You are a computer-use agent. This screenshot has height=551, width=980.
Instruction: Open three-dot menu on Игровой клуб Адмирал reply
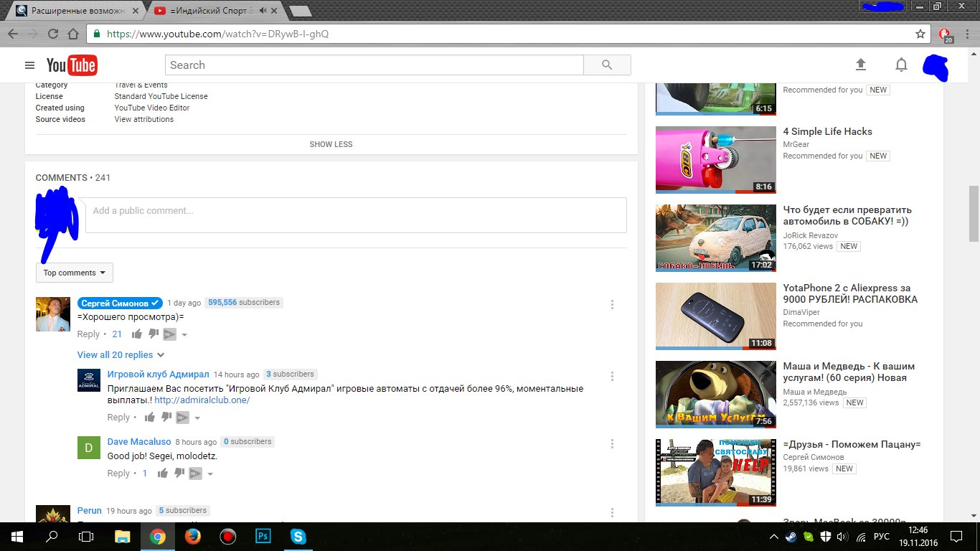(x=612, y=376)
